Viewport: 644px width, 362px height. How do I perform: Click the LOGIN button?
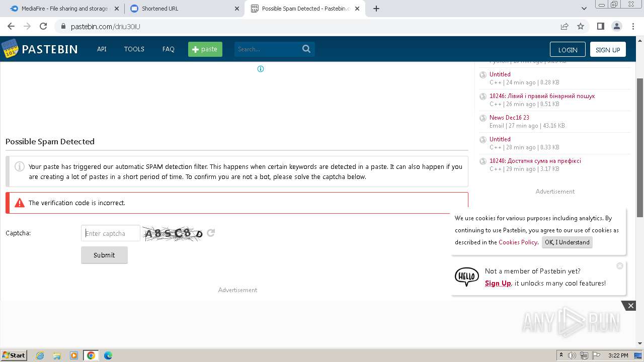[x=568, y=49]
